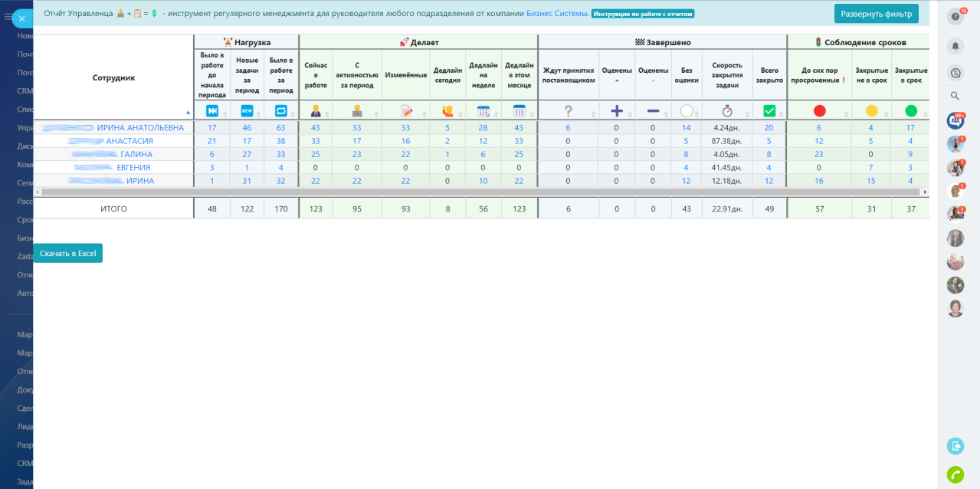Click the yellow circle 'Закрытые не в срок'
The image size is (980, 489).
coord(871,111)
